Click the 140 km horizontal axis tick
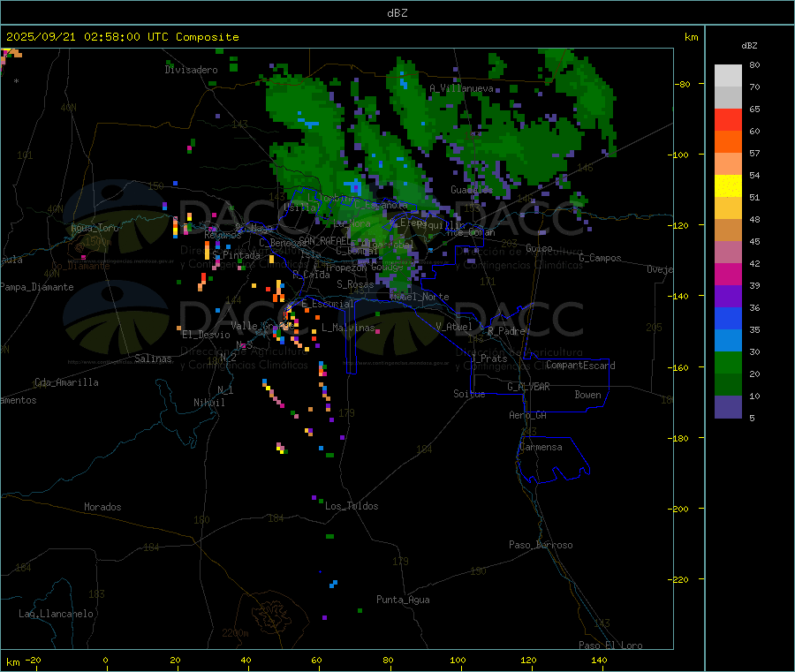 [599, 660]
